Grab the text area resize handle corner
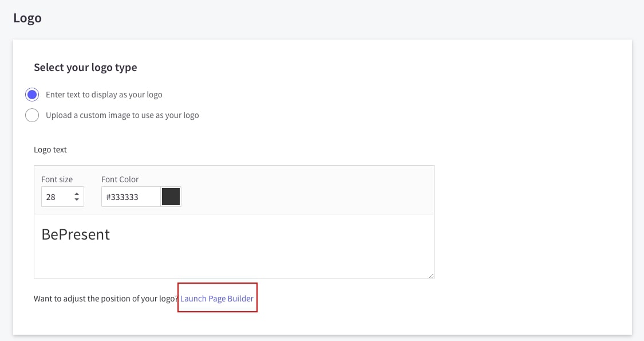This screenshot has height=341, width=644. (430, 275)
